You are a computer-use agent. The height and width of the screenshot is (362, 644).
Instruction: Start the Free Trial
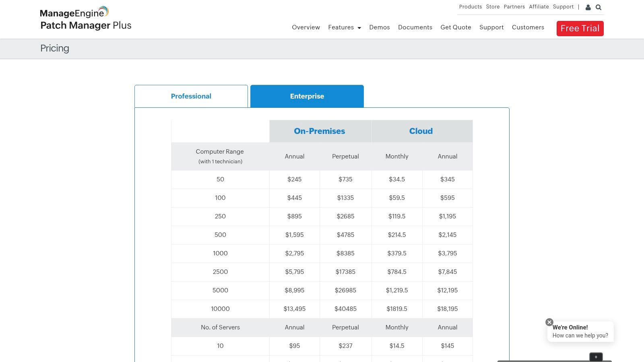580,29
